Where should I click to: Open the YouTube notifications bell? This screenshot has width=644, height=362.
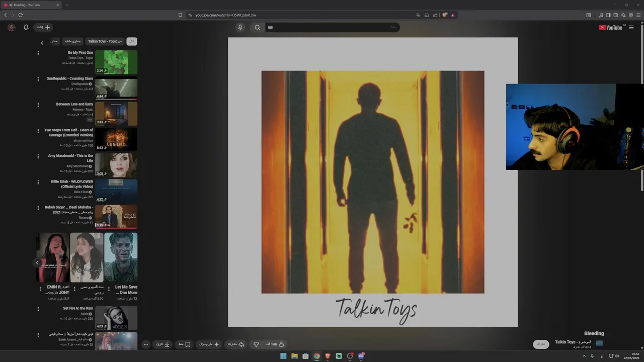click(26, 28)
